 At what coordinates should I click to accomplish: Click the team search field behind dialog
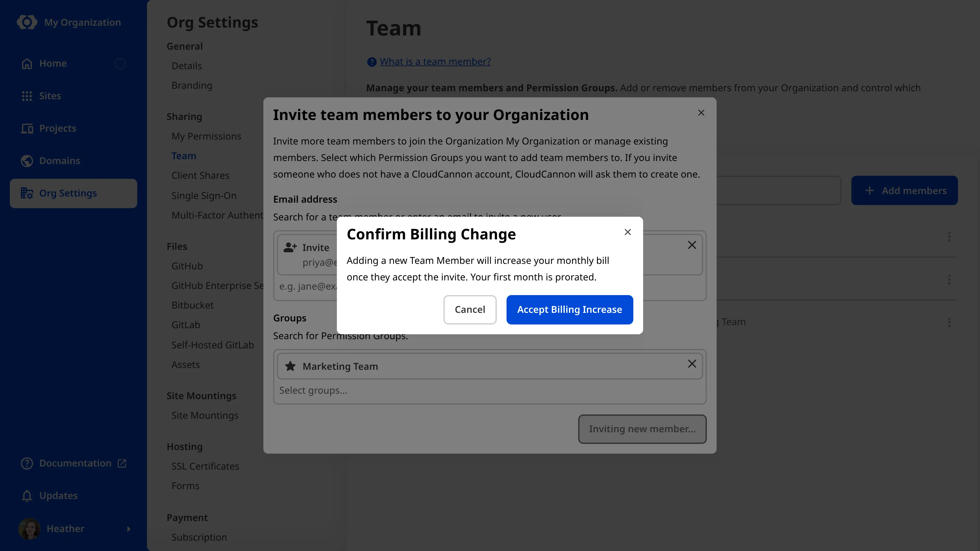(779, 190)
